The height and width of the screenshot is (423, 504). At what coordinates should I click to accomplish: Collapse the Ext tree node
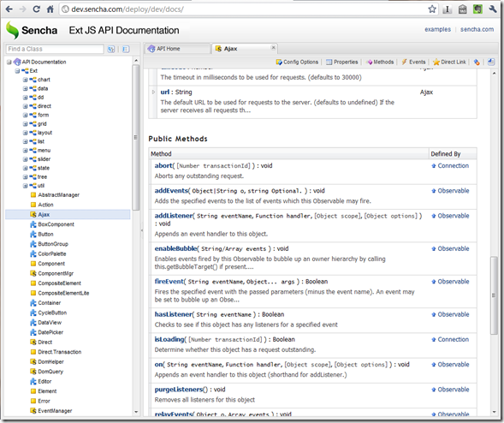(17, 71)
